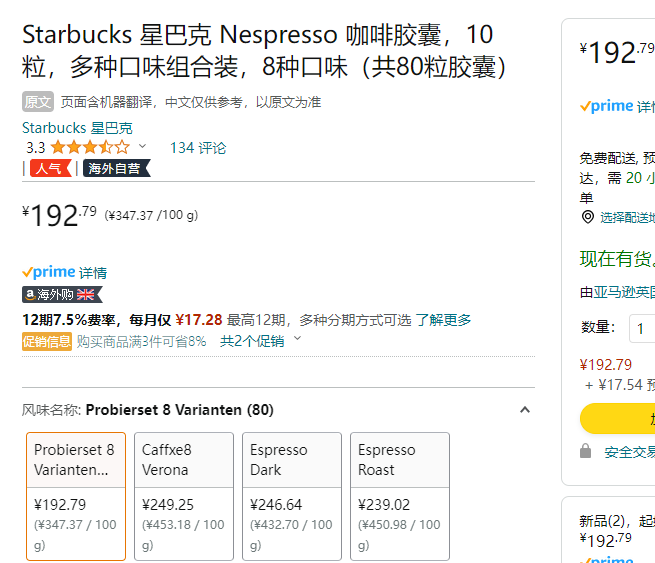Open the 134 评论 reviews link
655x563 pixels.
pos(198,148)
